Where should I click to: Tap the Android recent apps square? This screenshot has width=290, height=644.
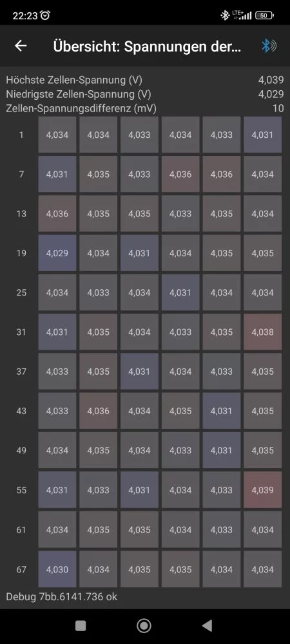tap(81, 625)
